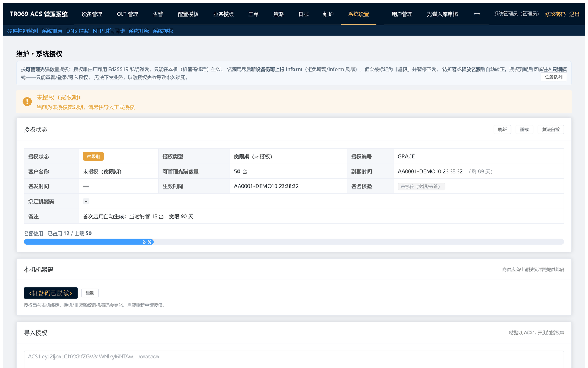This screenshot has height=368, width=588.
Task: Click the 未校验（宽限/未签）signature badge
Action: pos(422,187)
